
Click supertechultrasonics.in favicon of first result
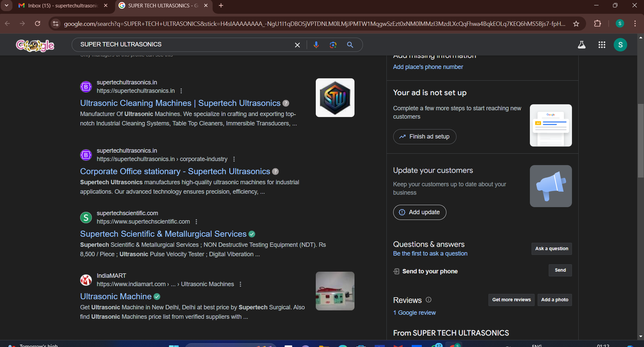86,87
